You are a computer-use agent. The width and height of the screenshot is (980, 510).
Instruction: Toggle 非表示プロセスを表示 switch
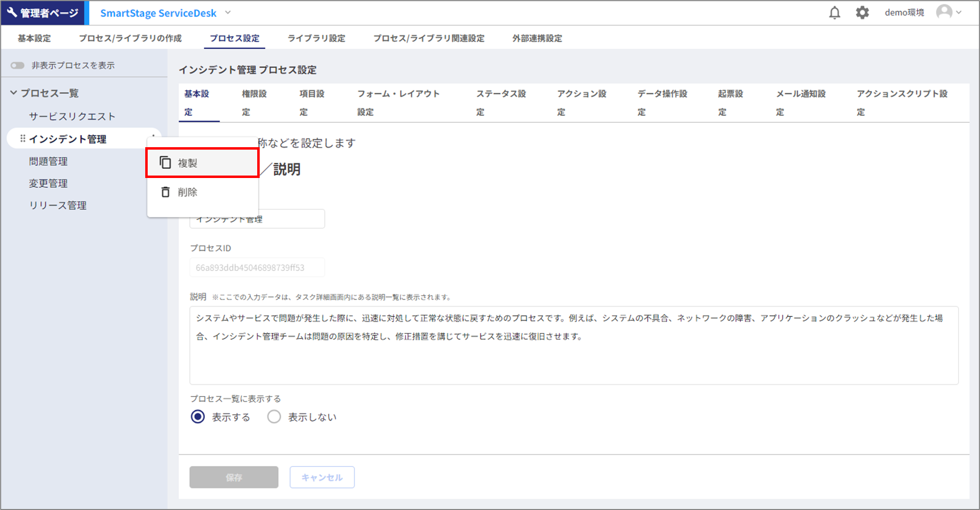pos(18,66)
